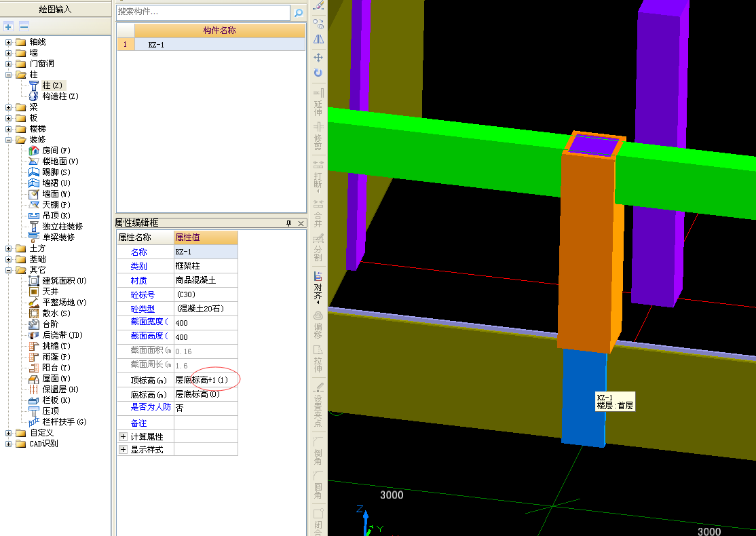Expand the 自定义 tree folder
The width and height of the screenshot is (756, 536).
(8, 433)
